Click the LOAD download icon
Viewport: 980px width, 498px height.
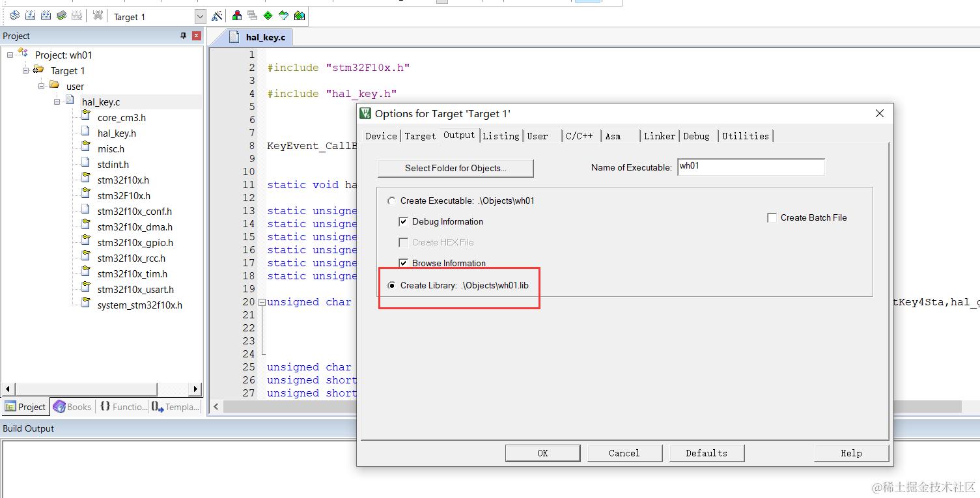pos(98,16)
